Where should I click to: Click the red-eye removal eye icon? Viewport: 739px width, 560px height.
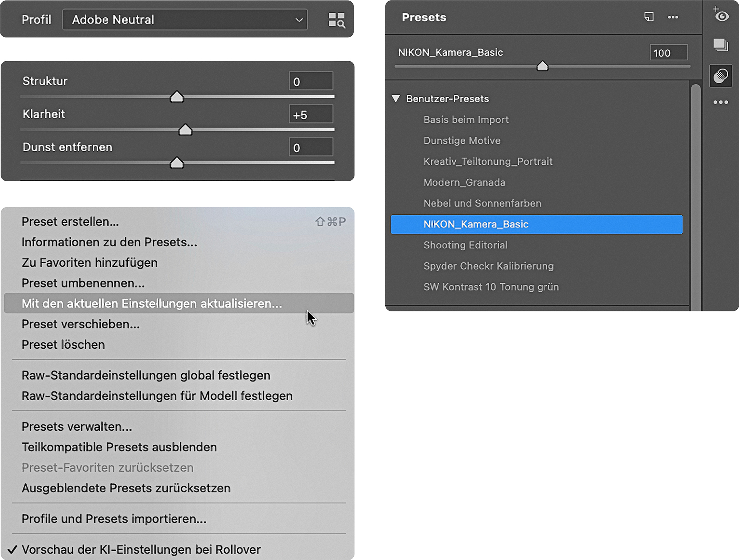[x=721, y=15]
